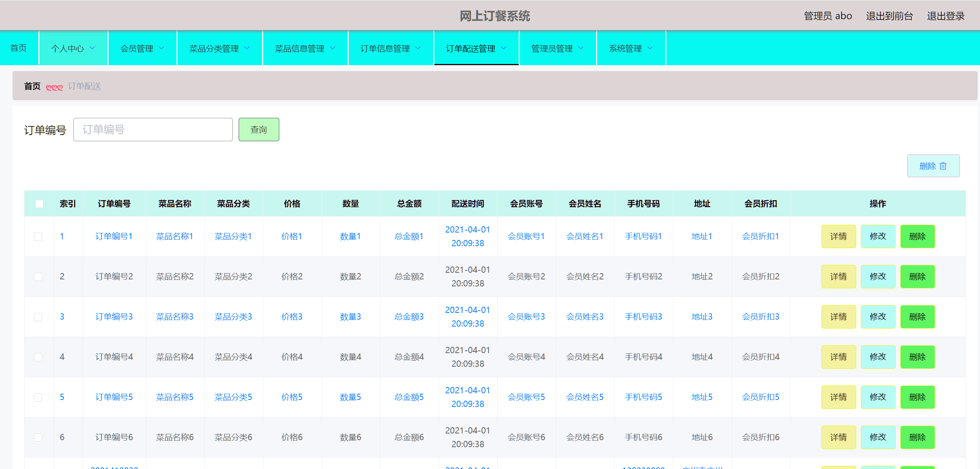Check the checkbox beside 订单编号3
Viewport: 980px width, 469px height.
click(x=38, y=317)
